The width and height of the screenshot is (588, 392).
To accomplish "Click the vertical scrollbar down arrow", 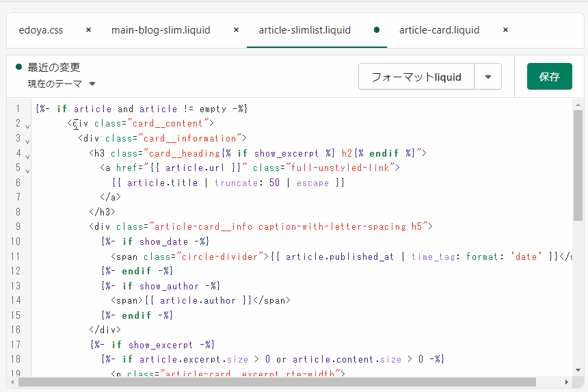I will pos(578,370).
